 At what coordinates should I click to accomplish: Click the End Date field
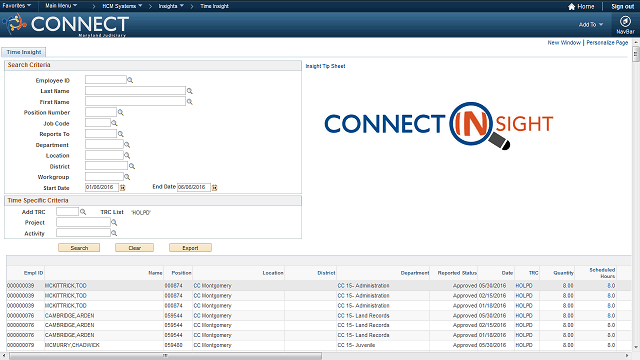click(x=194, y=187)
